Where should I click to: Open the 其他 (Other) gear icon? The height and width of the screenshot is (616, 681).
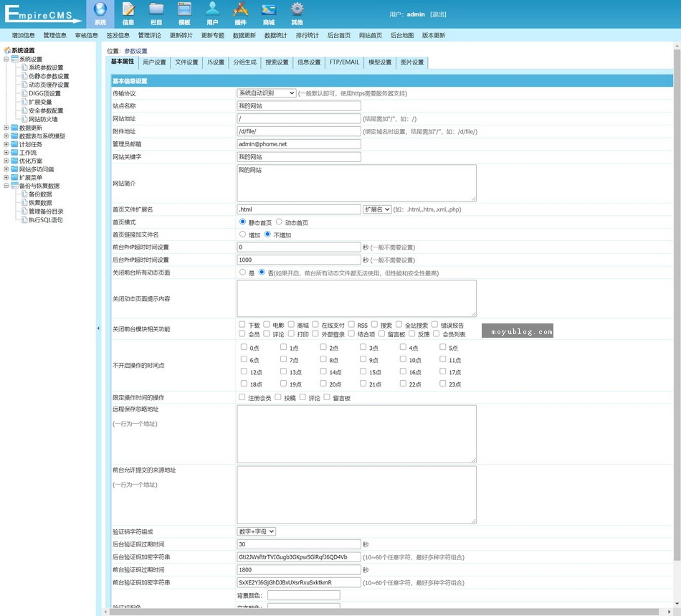pyautogui.click(x=297, y=9)
